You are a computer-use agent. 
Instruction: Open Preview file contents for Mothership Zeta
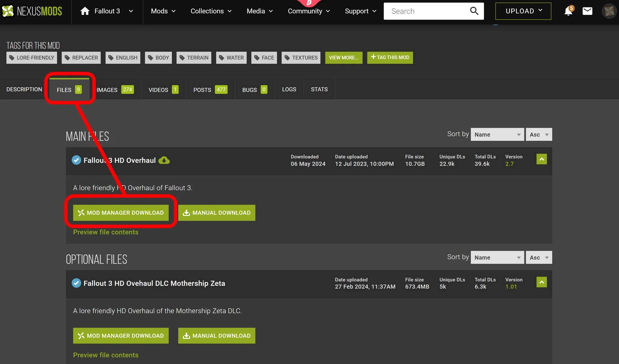coord(106,355)
